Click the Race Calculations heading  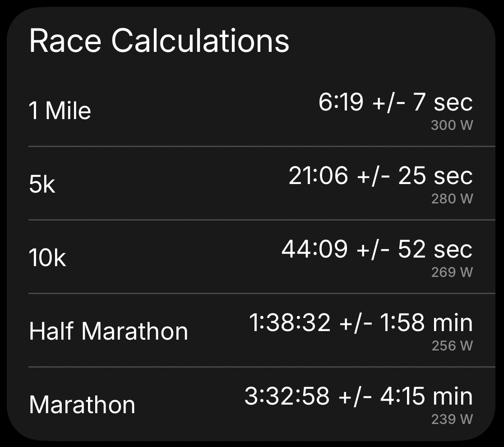pos(159,41)
